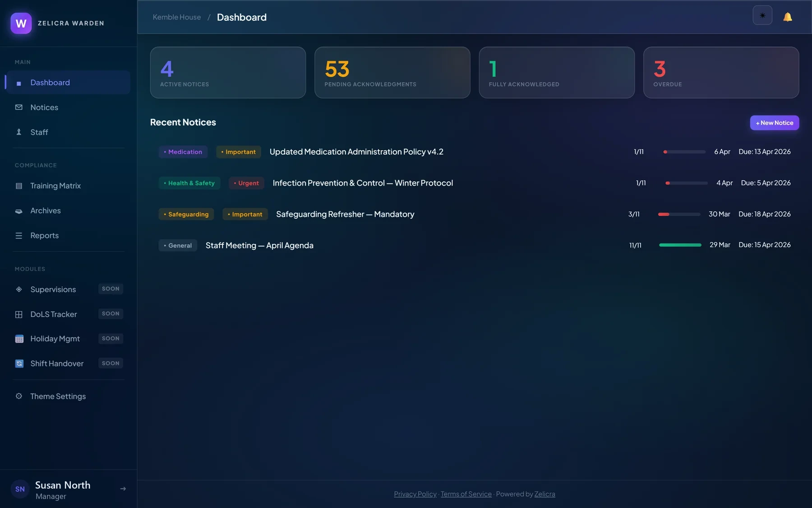Click Important tag on Safeguarding notice

pyautogui.click(x=245, y=214)
